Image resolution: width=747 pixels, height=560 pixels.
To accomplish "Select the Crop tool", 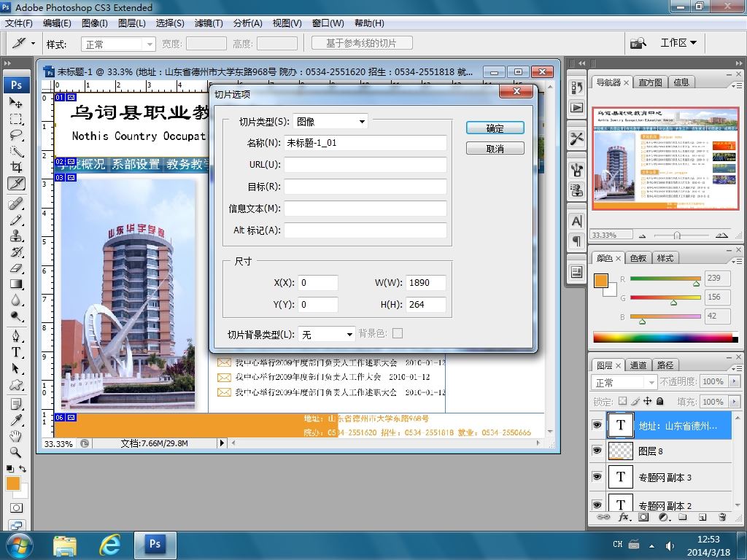I will click(16, 167).
